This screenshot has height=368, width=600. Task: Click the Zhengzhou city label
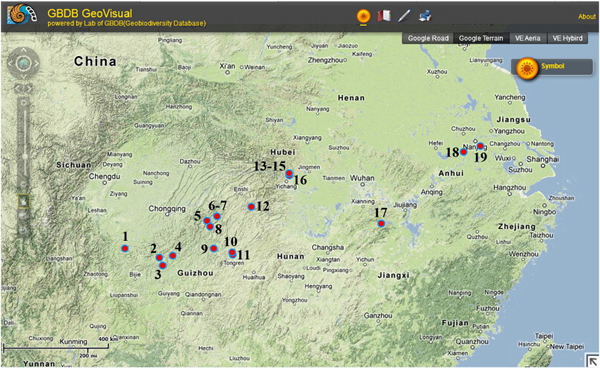click(x=325, y=60)
